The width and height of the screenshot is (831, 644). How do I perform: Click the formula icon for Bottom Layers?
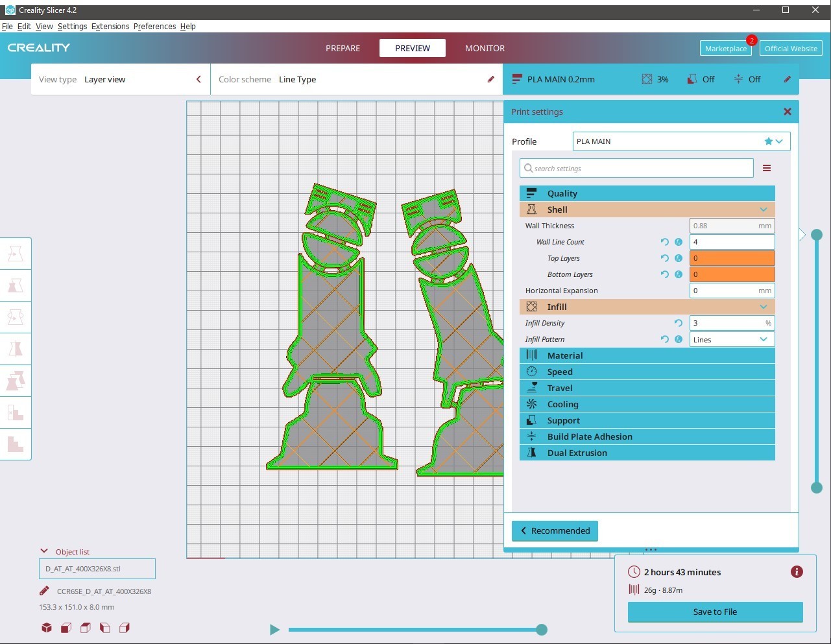pyautogui.click(x=679, y=274)
